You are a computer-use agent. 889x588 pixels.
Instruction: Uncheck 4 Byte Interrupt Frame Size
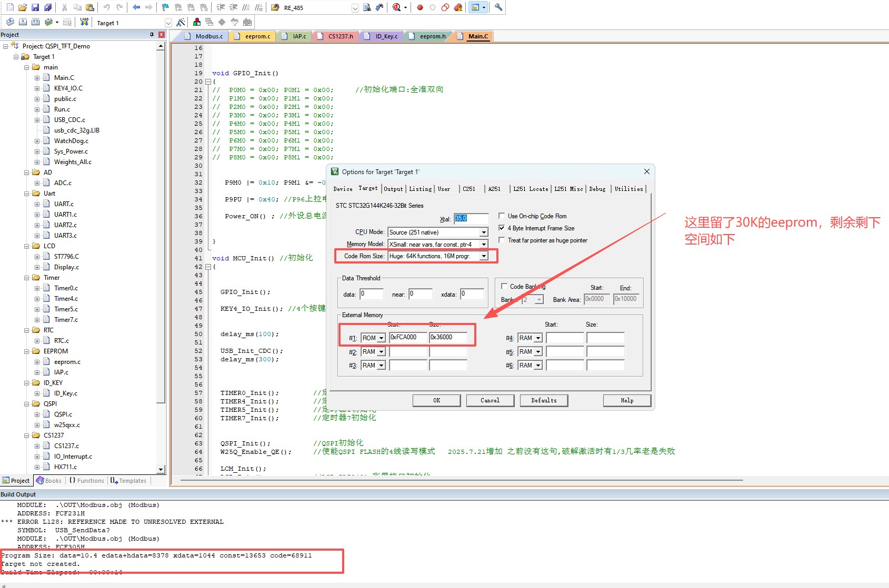pos(502,228)
